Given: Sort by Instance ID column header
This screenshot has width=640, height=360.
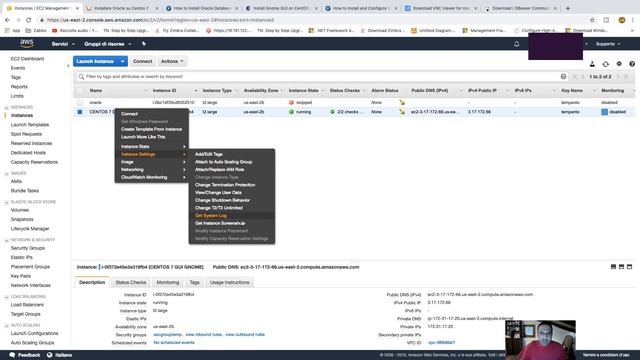Looking at the screenshot, I should tap(164, 91).
